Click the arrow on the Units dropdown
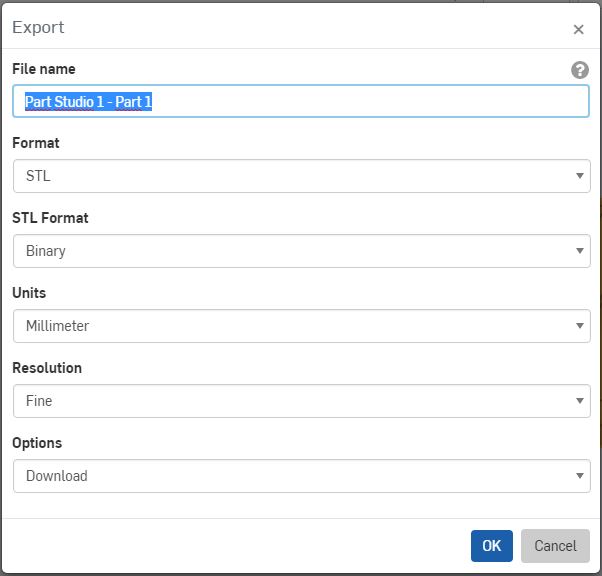This screenshot has width=602, height=576. (580, 327)
